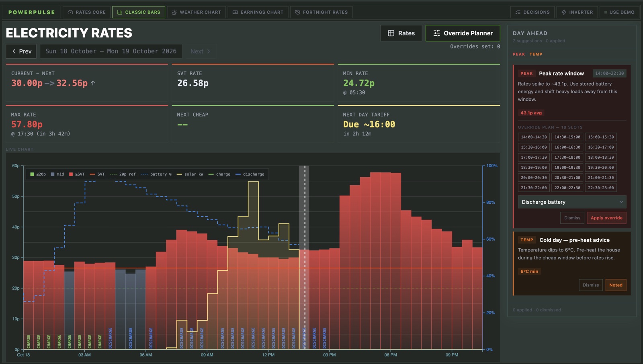Screen dimensions: 643x364
Task: Open the Rates Core tab
Action: click(86, 12)
